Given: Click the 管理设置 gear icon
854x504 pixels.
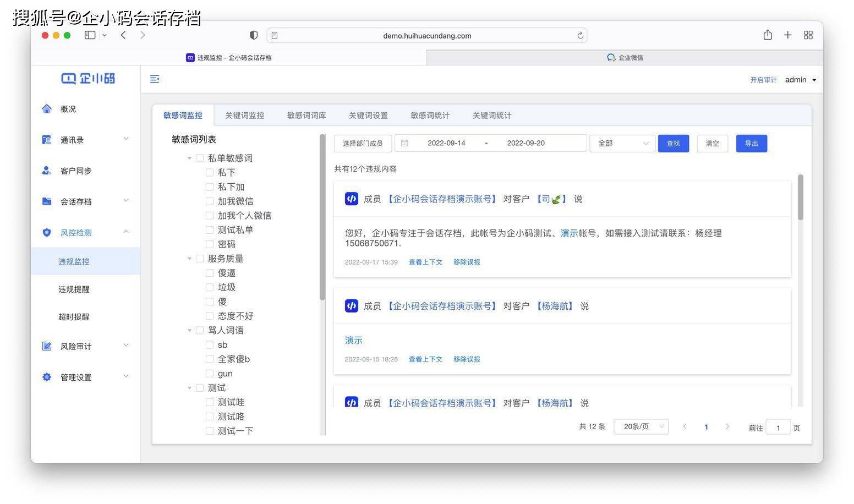Looking at the screenshot, I should click(x=47, y=377).
